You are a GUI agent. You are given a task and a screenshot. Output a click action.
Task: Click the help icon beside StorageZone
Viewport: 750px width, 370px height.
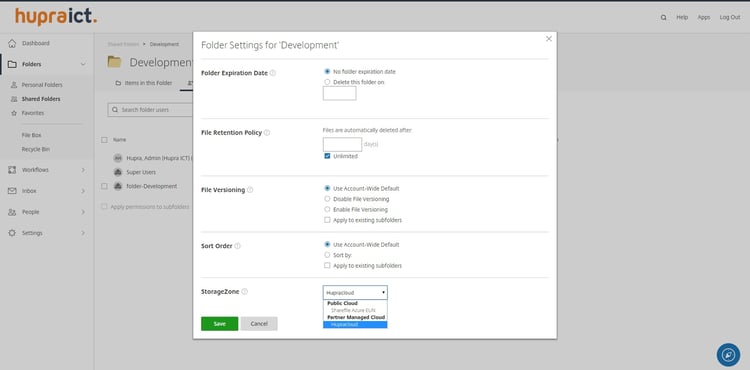click(244, 292)
